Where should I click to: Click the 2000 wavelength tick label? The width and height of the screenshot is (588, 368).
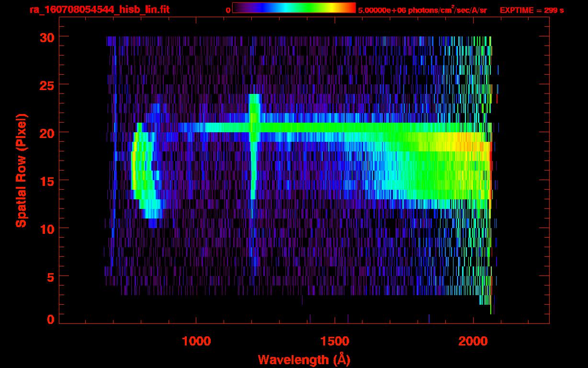[x=473, y=341]
